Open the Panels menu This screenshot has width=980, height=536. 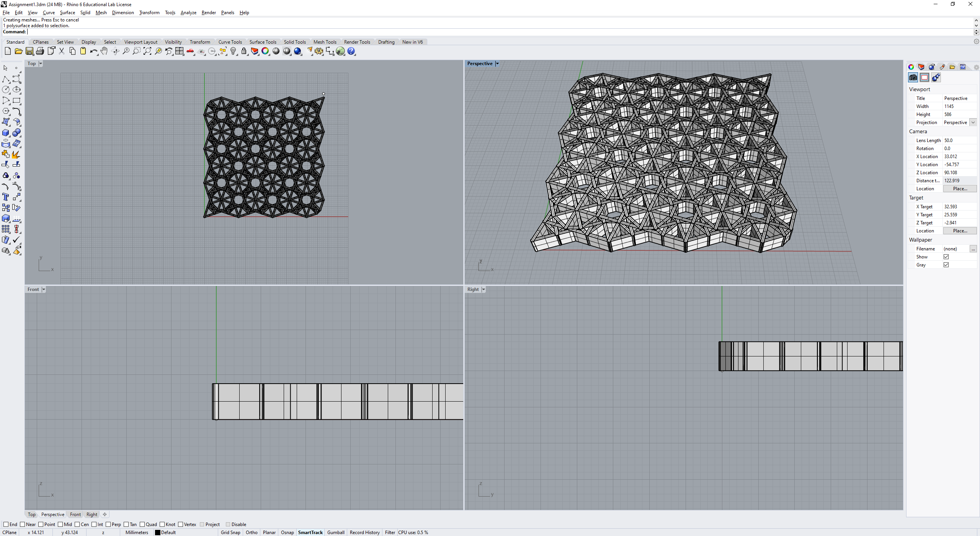(x=227, y=13)
